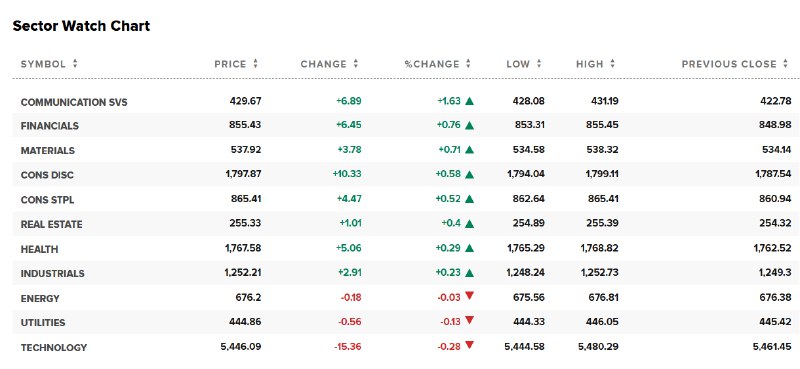Select Technology price 5,446.09

point(241,347)
